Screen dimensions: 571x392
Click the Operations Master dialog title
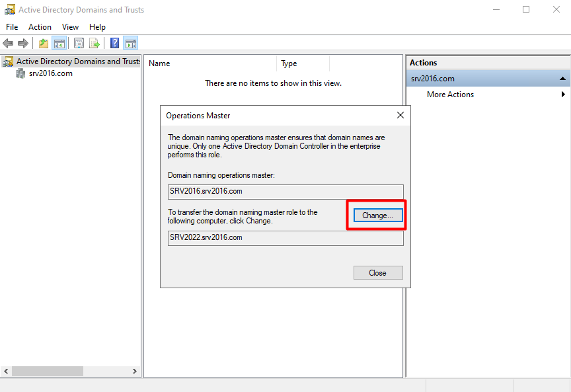(x=198, y=116)
